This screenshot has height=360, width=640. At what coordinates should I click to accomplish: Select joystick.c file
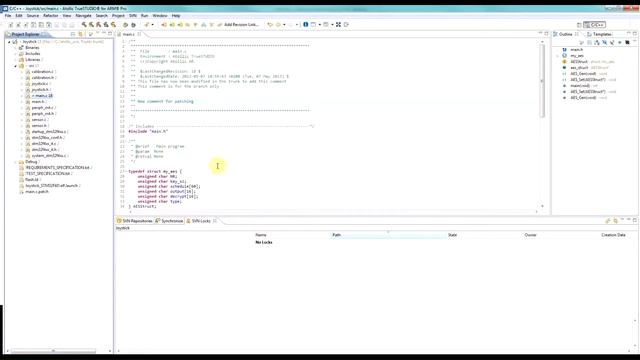coord(39,84)
